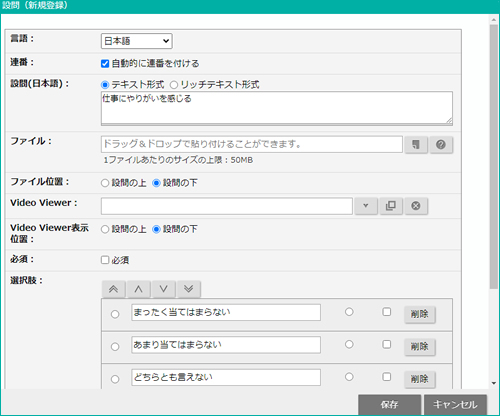Select 設問の上 for ファイル位置
The width and height of the screenshot is (500, 416).
tap(105, 183)
